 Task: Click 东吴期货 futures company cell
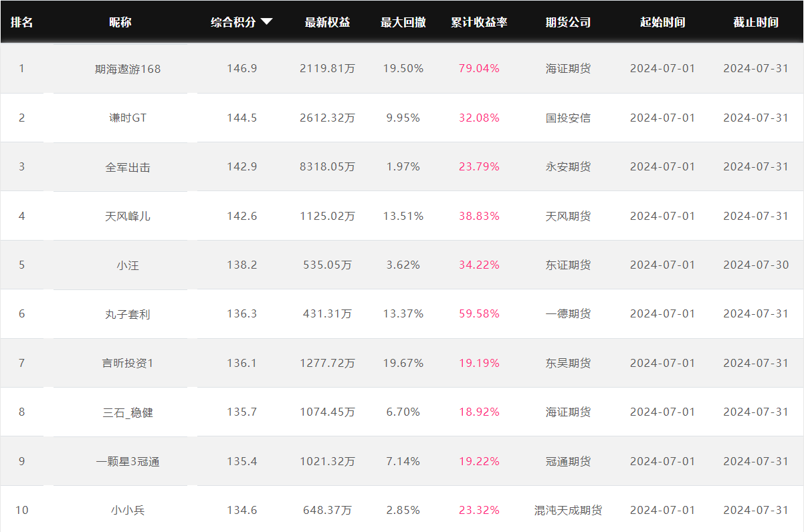569,363
